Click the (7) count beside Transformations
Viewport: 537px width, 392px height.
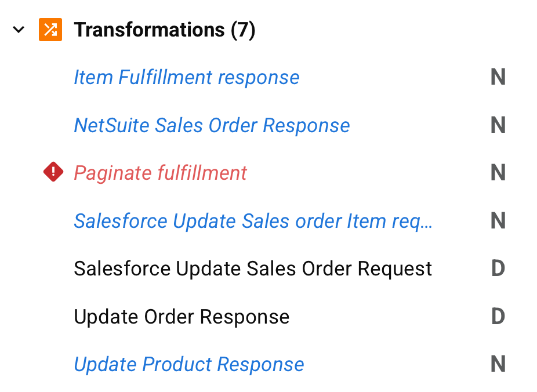coord(243,30)
